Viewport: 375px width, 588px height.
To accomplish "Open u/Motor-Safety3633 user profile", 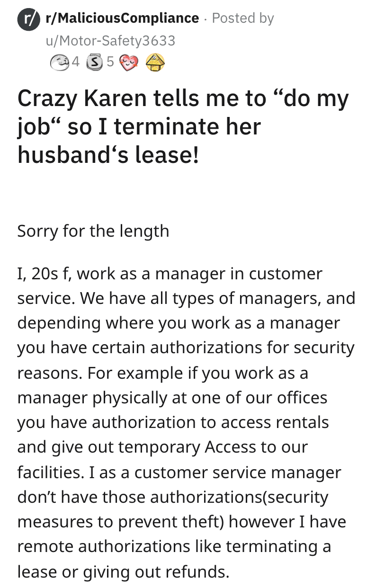I will pyautogui.click(x=110, y=41).
